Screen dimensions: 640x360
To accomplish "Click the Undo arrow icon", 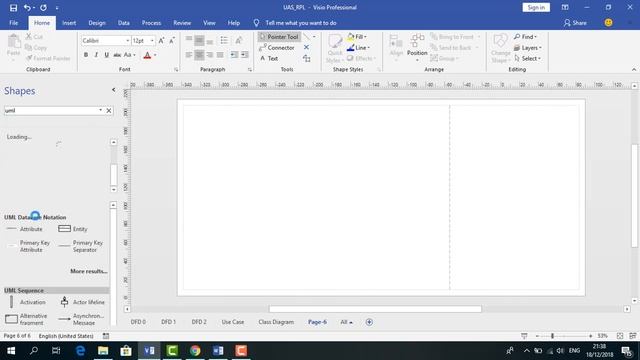I will tap(27, 8).
